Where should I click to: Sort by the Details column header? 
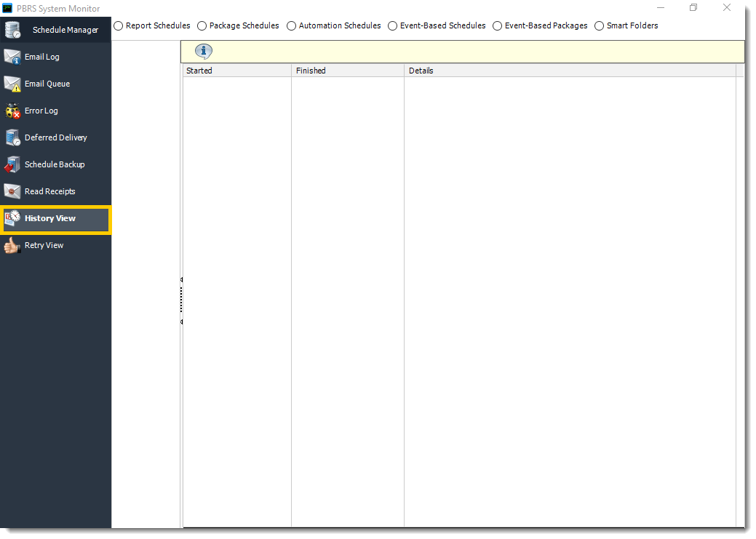(570, 71)
